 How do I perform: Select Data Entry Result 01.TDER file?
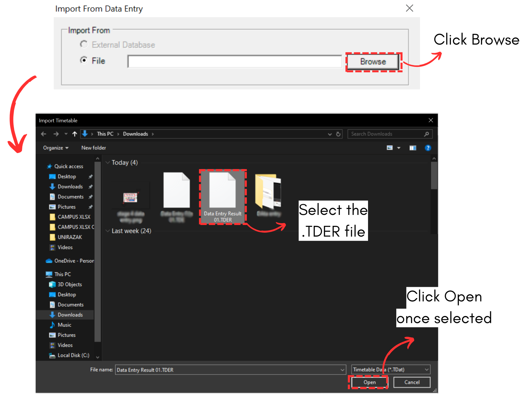[x=222, y=196]
